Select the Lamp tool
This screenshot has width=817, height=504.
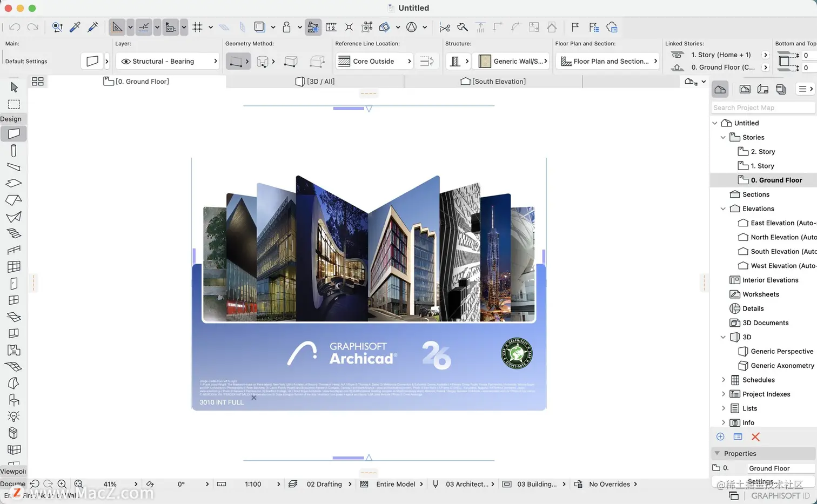pyautogui.click(x=14, y=416)
